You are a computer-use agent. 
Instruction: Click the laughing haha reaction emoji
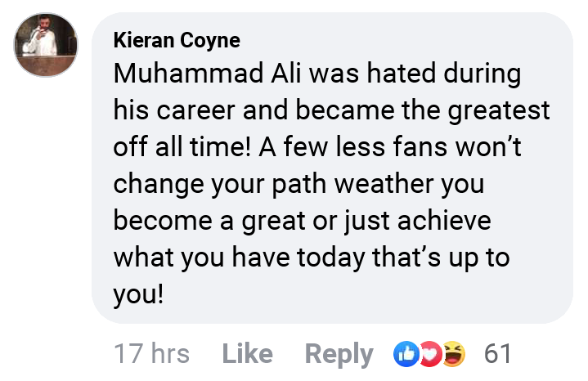point(452,353)
